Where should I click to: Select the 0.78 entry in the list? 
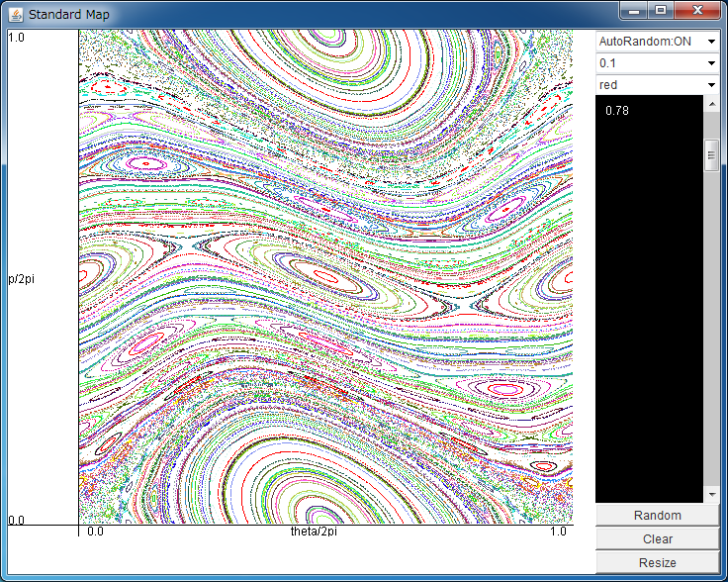(x=617, y=111)
